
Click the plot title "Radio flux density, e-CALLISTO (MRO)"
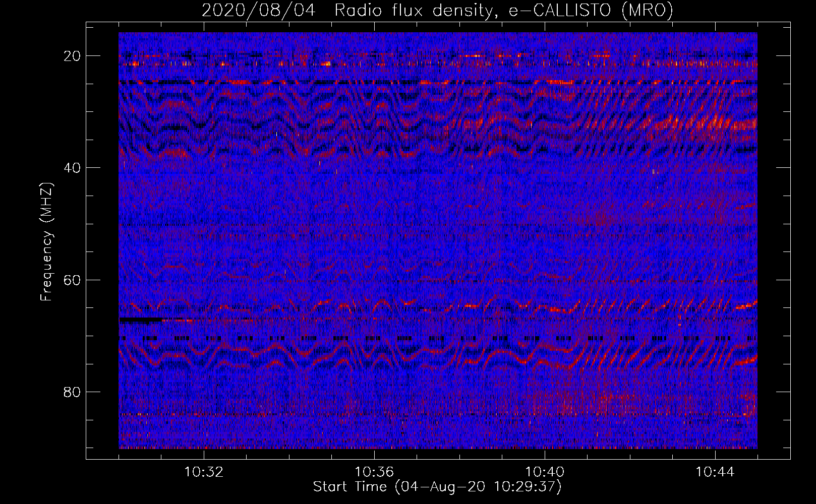click(x=504, y=11)
